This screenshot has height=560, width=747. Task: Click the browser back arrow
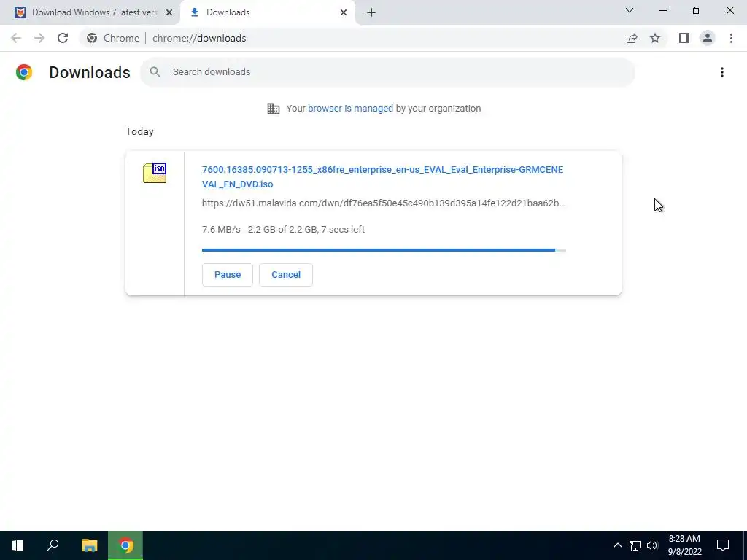[x=16, y=38]
